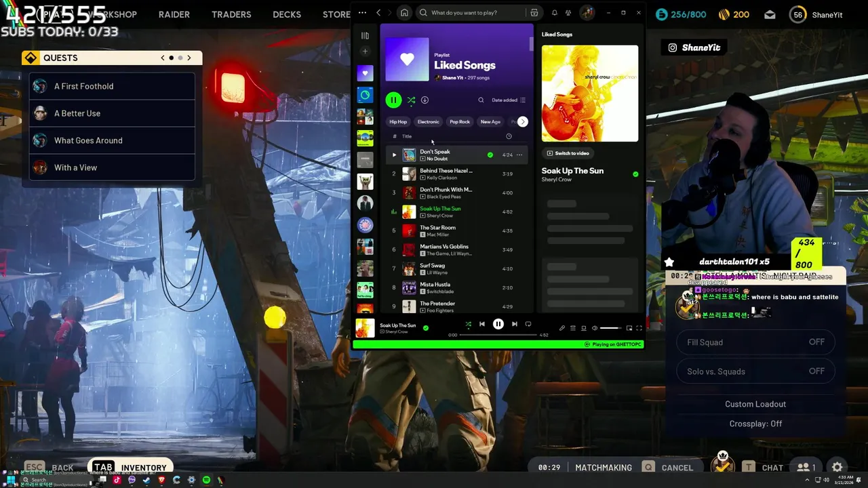This screenshot has height=488, width=868.
Task: Open A First Foothold quest
Action: click(x=113, y=86)
